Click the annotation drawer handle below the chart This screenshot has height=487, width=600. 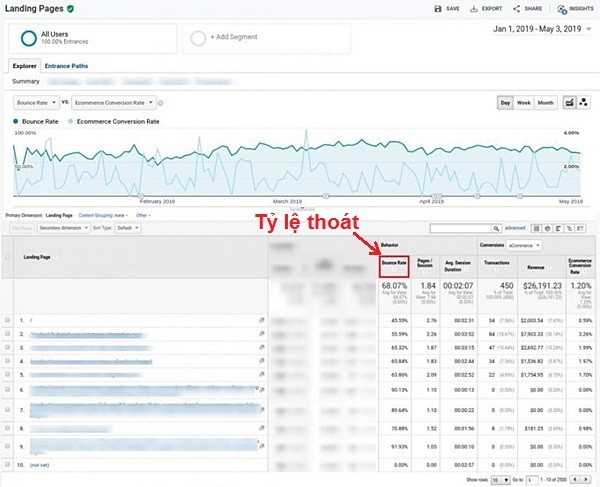pyautogui.click(x=302, y=208)
